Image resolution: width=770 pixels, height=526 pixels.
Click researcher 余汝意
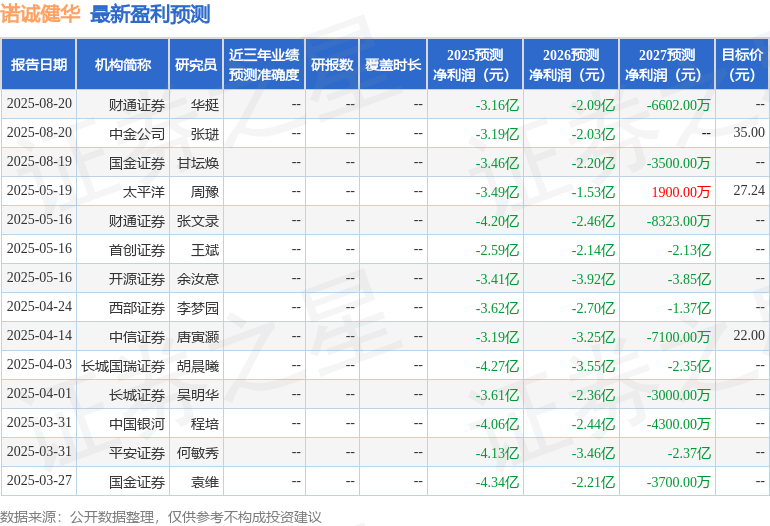pyautogui.click(x=198, y=279)
